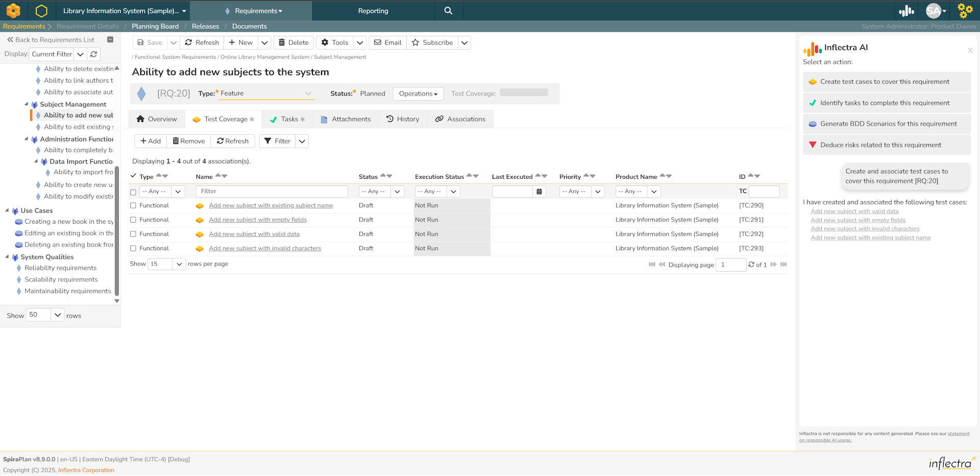Open 'Add new subject with valid data' link
Viewport: 980px width, 476px height.
(254, 234)
